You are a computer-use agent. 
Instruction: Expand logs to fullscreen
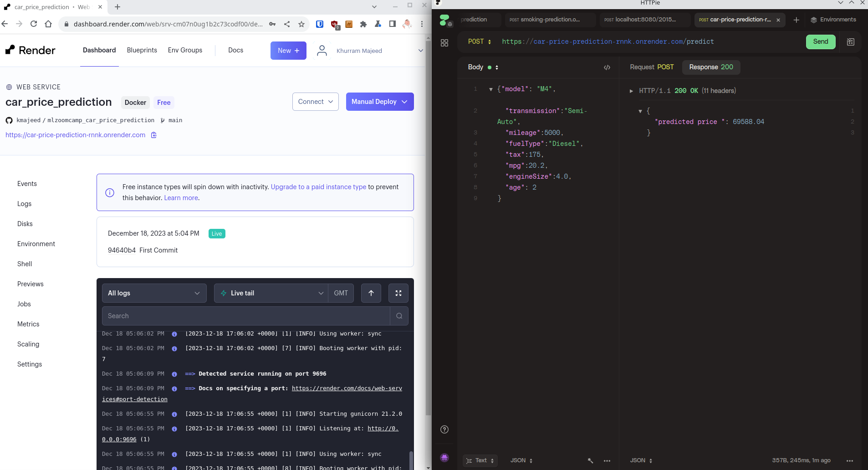[398, 293]
